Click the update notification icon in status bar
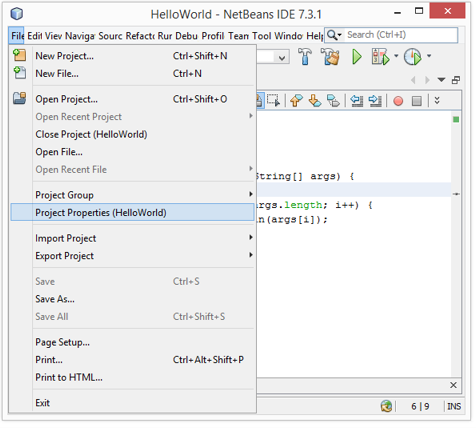 click(386, 406)
